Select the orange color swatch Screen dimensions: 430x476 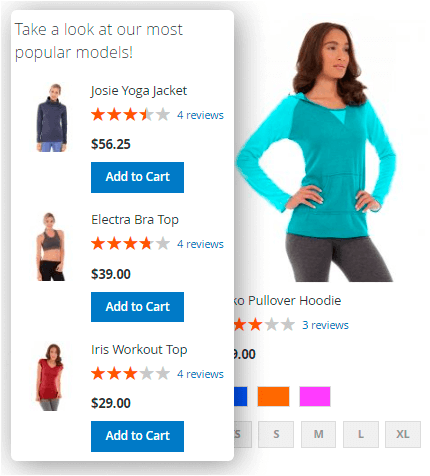[x=273, y=396]
